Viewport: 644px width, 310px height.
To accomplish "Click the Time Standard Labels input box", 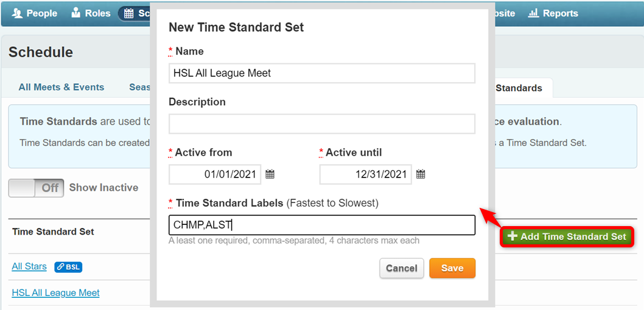I will click(322, 225).
